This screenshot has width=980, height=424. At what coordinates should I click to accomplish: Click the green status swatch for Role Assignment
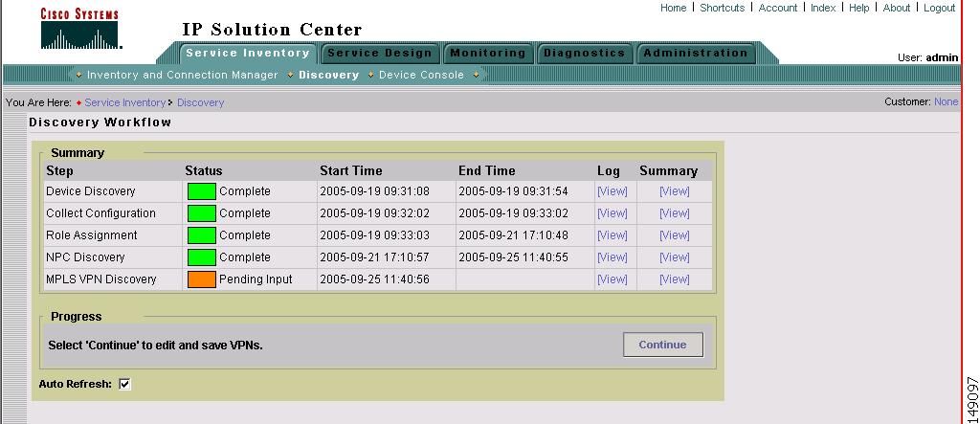click(x=201, y=235)
